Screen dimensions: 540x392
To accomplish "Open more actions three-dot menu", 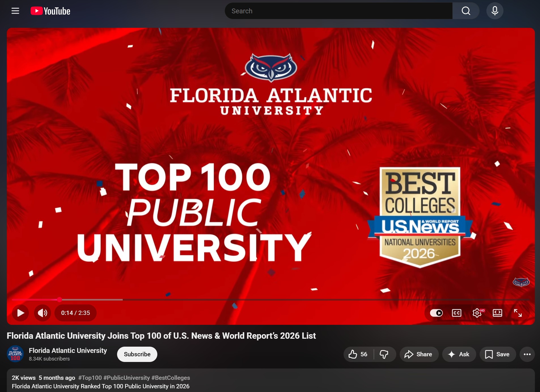I will [527, 354].
